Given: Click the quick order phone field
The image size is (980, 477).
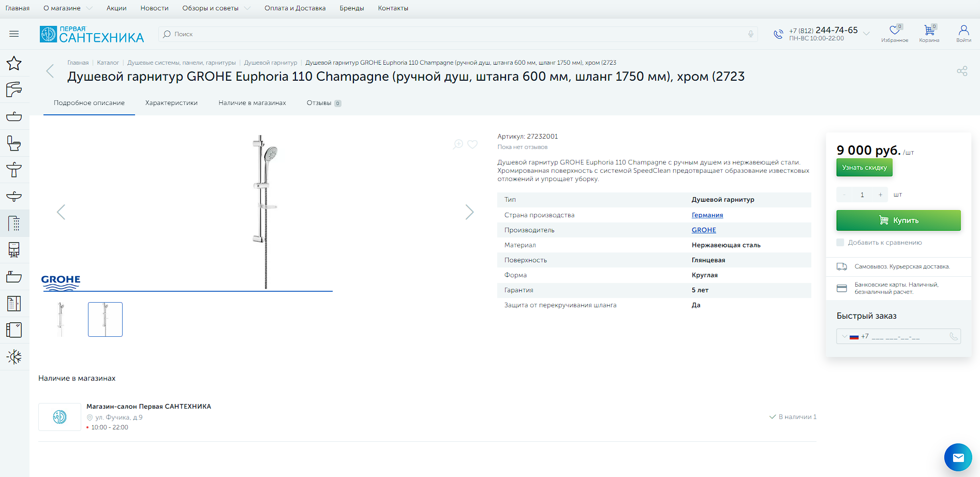Looking at the screenshot, I should pyautogui.click(x=898, y=336).
